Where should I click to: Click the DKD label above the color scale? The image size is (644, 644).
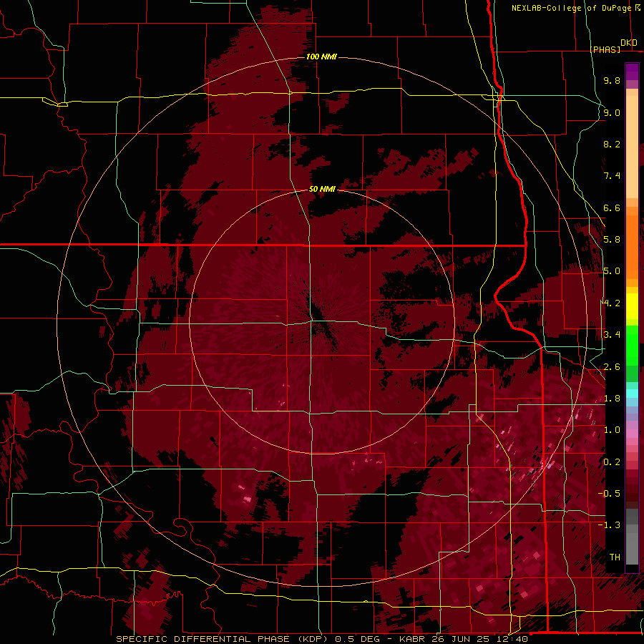(x=629, y=43)
